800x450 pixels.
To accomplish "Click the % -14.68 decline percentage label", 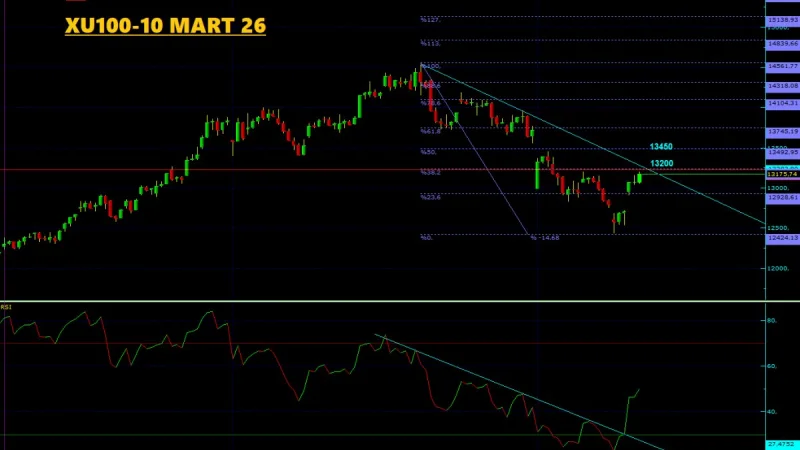I will (x=545, y=238).
